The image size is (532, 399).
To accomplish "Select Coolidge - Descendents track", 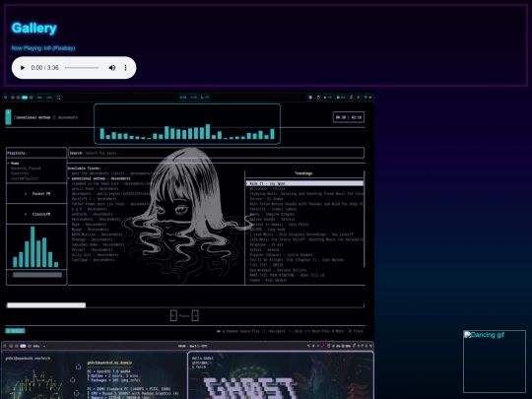I will [x=93, y=260].
